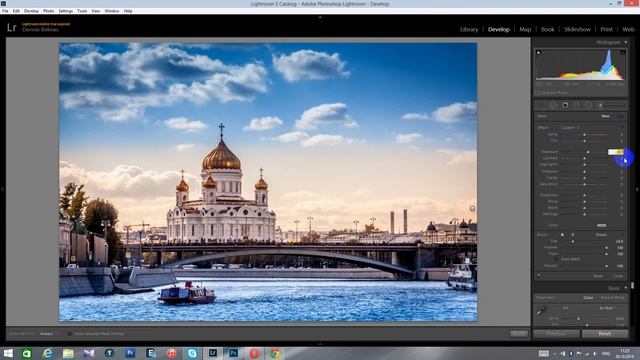Open Skype from taskbar
Viewport: 640px width, 360px height.
coord(192,353)
